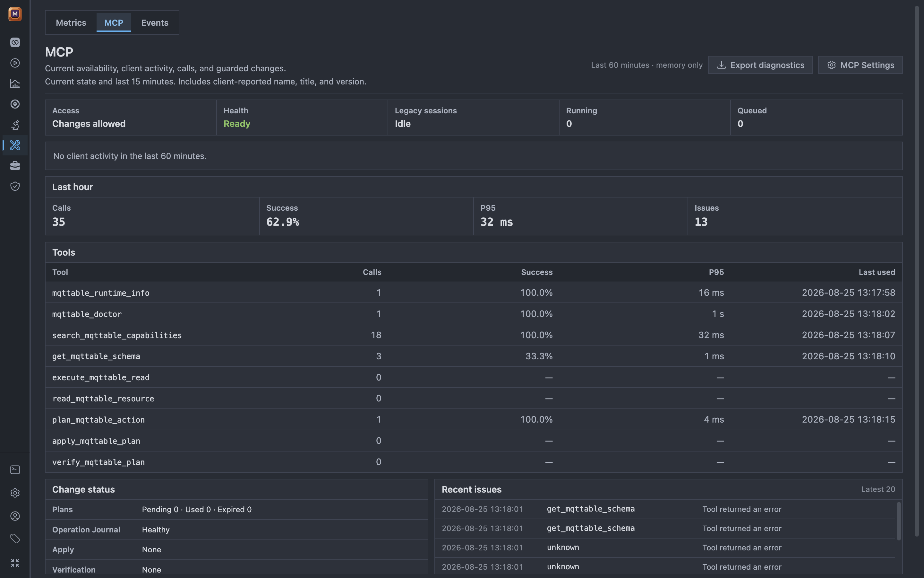Click the Export diagnostics button
This screenshot has width=924, height=578.
[760, 65]
